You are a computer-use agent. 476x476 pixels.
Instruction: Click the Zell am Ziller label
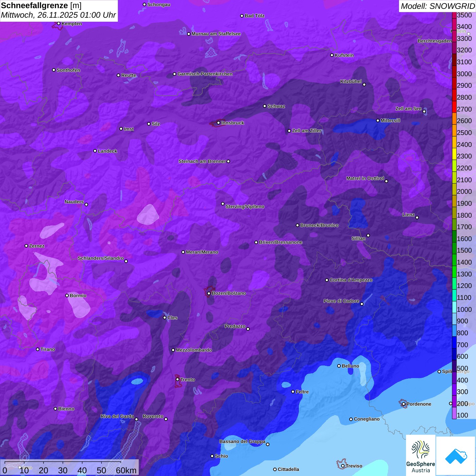307,131
